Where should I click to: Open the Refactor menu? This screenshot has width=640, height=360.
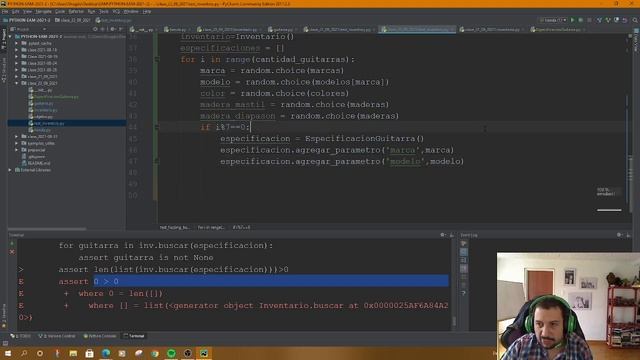coord(76,11)
